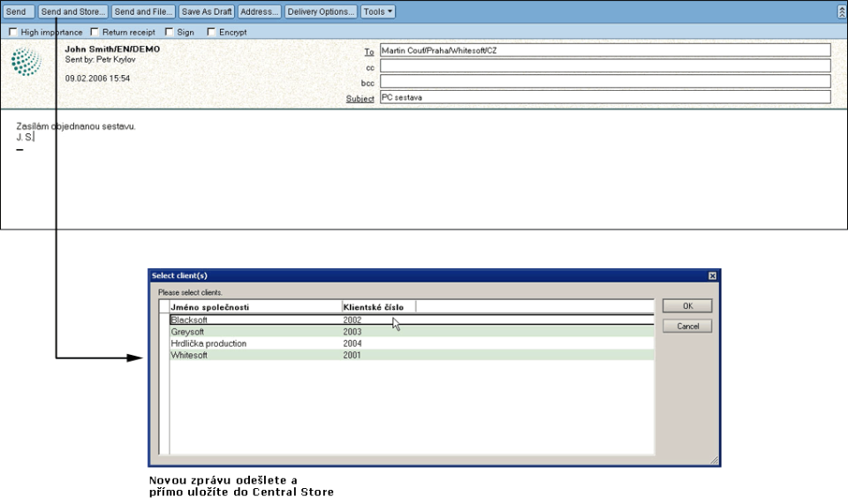Open Delivery Options dialog

click(x=321, y=12)
